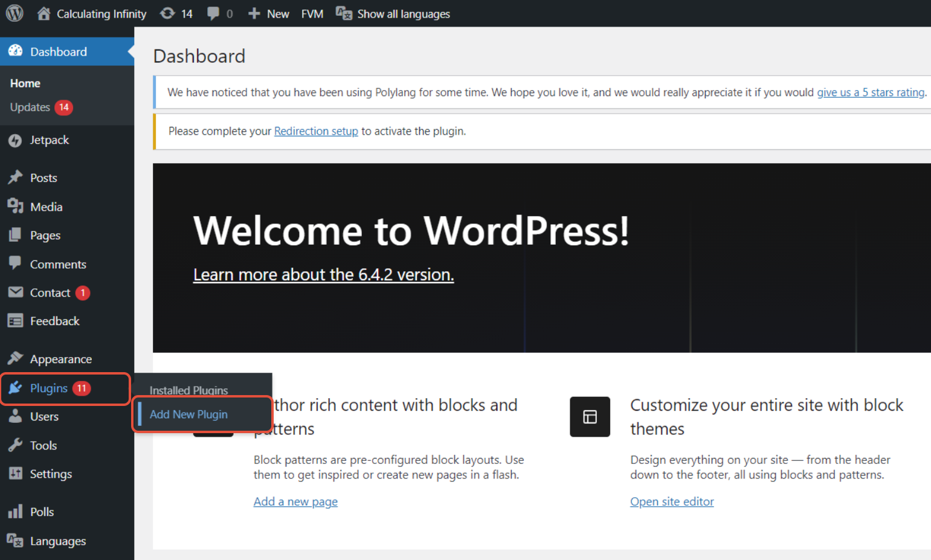Image resolution: width=931 pixels, height=560 pixels.
Task: Click the Welcome to WordPress! heading
Action: (411, 231)
